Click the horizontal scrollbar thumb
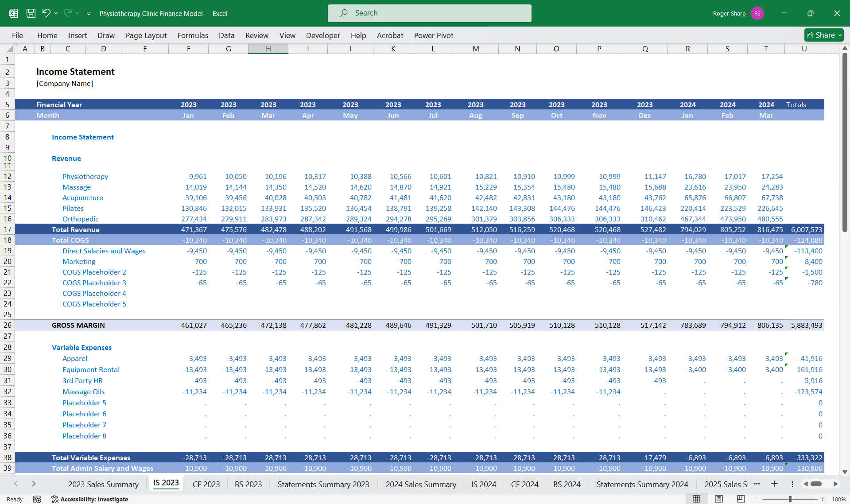The width and height of the screenshot is (850, 504). pyautogui.click(x=816, y=484)
